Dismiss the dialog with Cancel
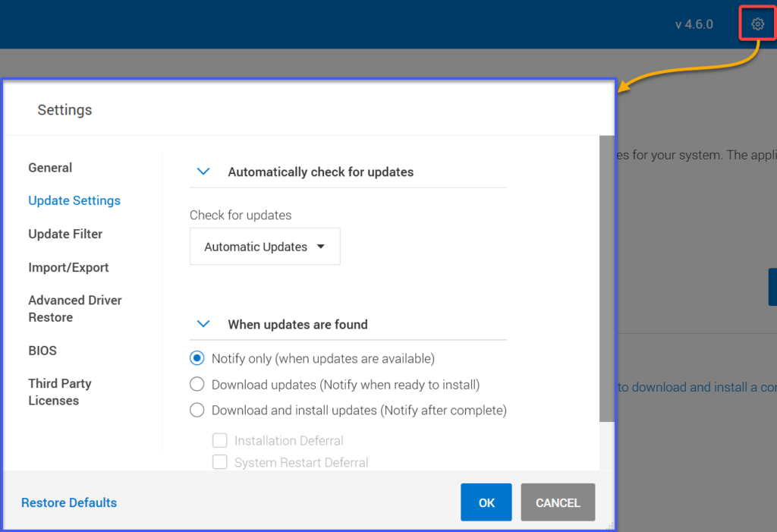This screenshot has height=532, width=777. (558, 502)
